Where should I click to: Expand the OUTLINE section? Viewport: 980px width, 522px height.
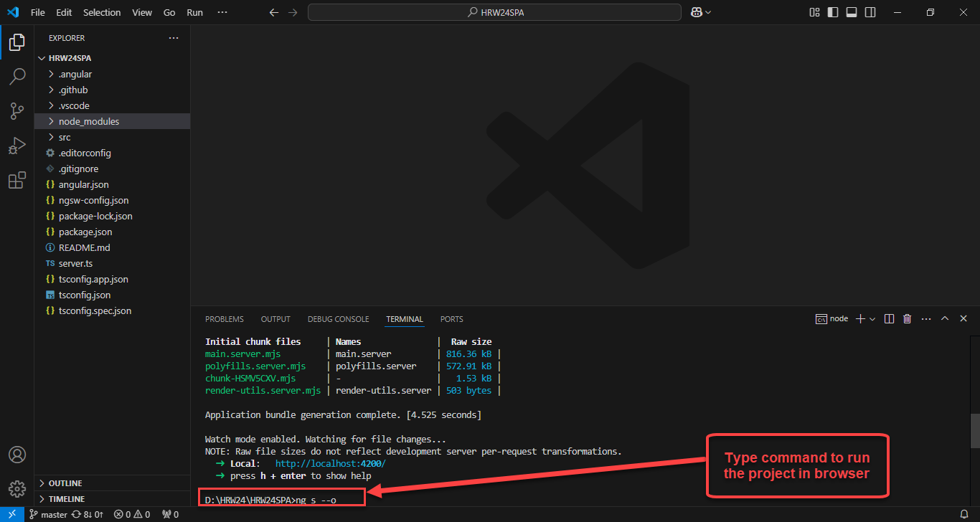click(65, 483)
